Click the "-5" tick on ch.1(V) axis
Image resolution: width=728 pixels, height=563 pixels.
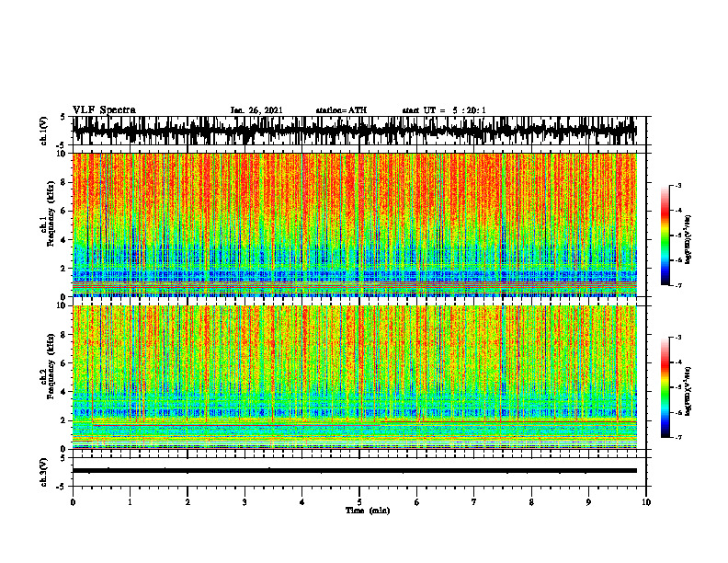(62, 145)
